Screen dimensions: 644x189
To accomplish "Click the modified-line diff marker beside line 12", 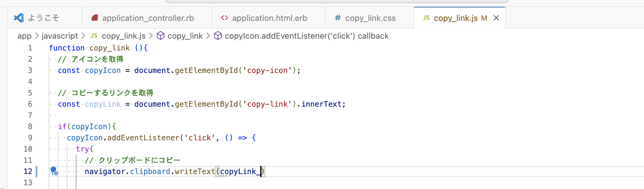I will click(37, 171).
